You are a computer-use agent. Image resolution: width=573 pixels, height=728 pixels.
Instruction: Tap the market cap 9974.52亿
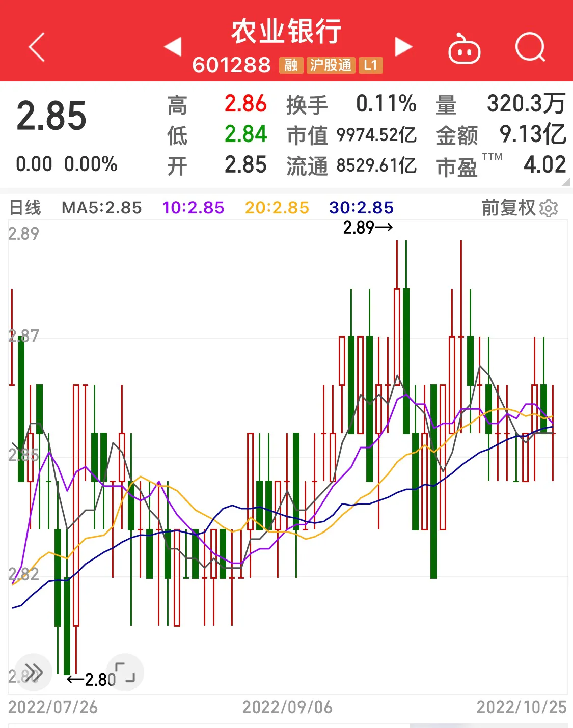(x=376, y=135)
